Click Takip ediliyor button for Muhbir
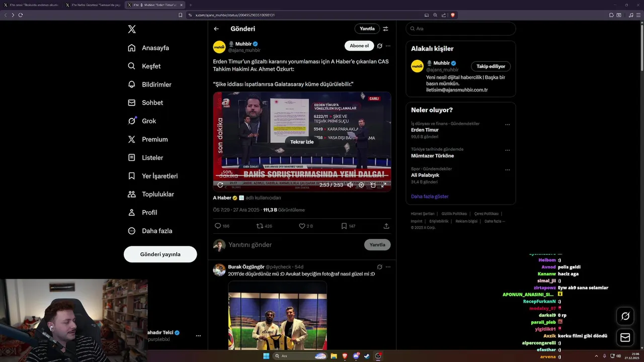Screen dimensions: 644x362 coord(491,66)
